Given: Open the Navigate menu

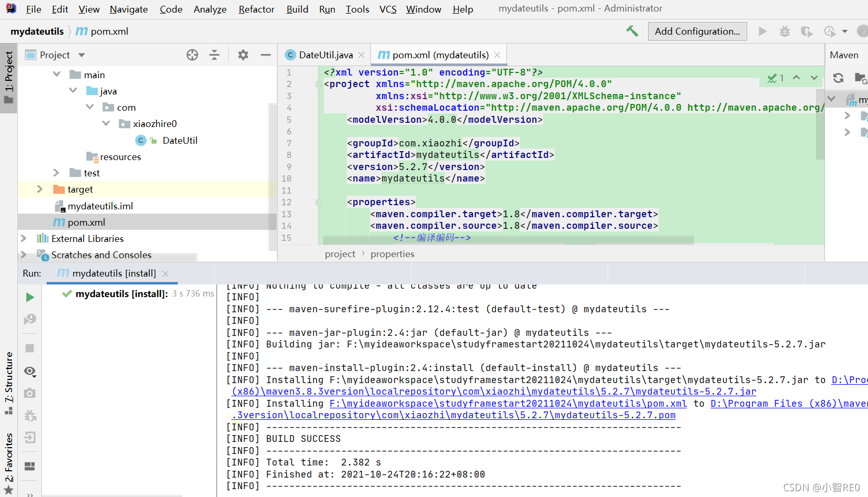Looking at the screenshot, I should tap(129, 9).
